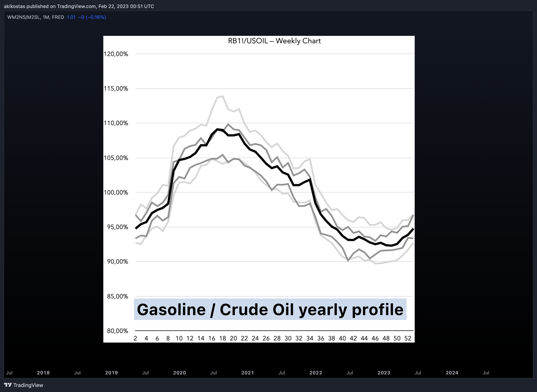Click the RB1!/USOIL Weekly Chart title
537x392 pixels.
click(x=274, y=41)
